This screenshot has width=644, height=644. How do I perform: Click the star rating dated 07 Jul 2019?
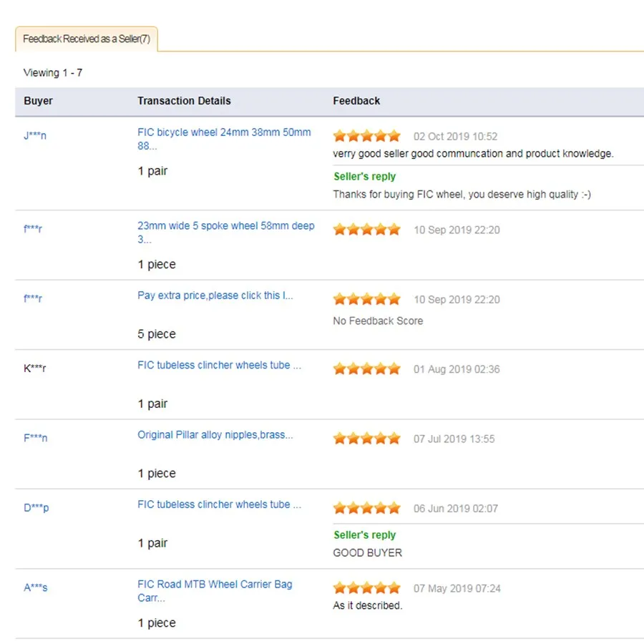[367, 439]
